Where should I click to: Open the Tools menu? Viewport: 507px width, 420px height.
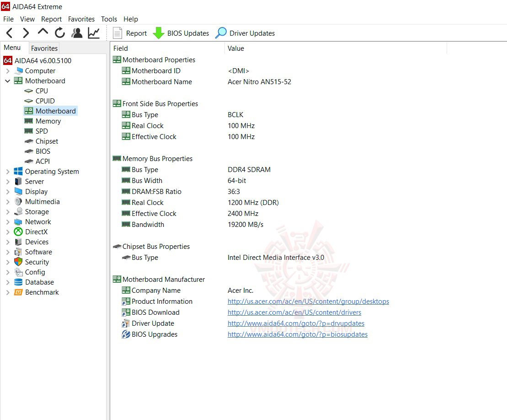pyautogui.click(x=109, y=19)
